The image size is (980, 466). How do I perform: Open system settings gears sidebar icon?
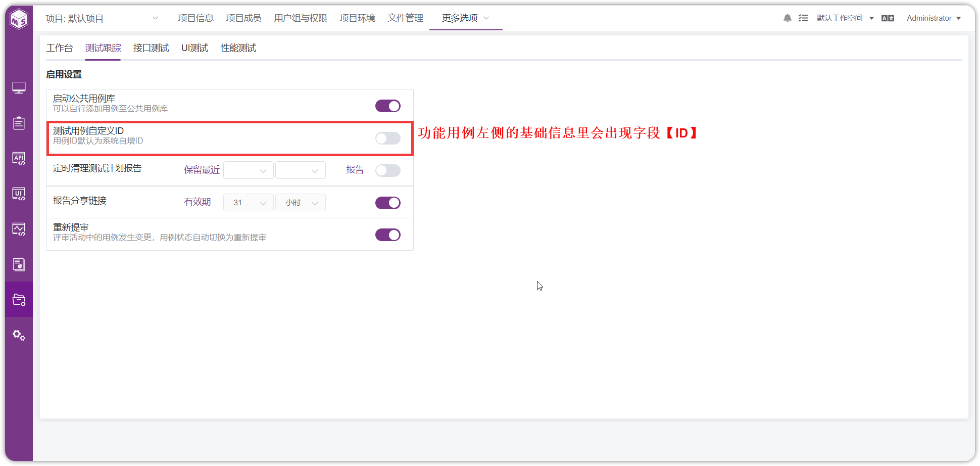(19, 335)
